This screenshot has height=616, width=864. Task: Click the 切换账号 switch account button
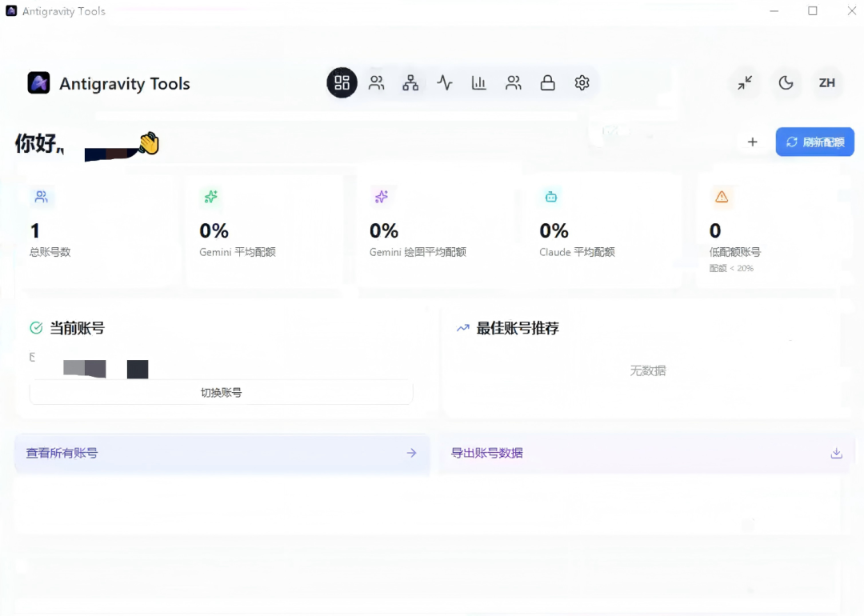click(x=221, y=392)
